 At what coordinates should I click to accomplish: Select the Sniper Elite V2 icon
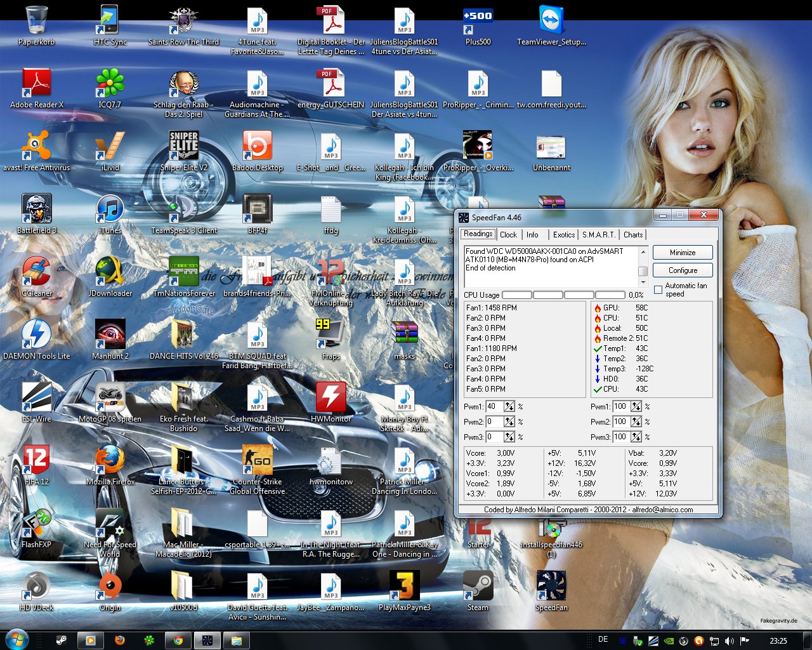click(x=183, y=152)
